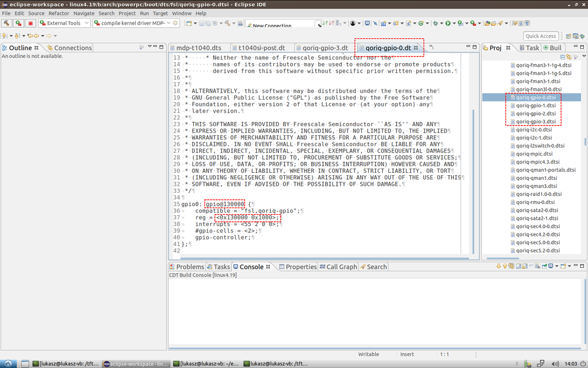Click the Save icon in the toolbar
588x368 pixels.
pos(201,23)
